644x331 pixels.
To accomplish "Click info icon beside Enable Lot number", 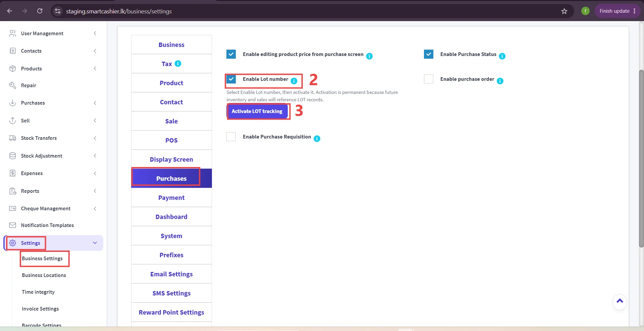I will tap(294, 81).
